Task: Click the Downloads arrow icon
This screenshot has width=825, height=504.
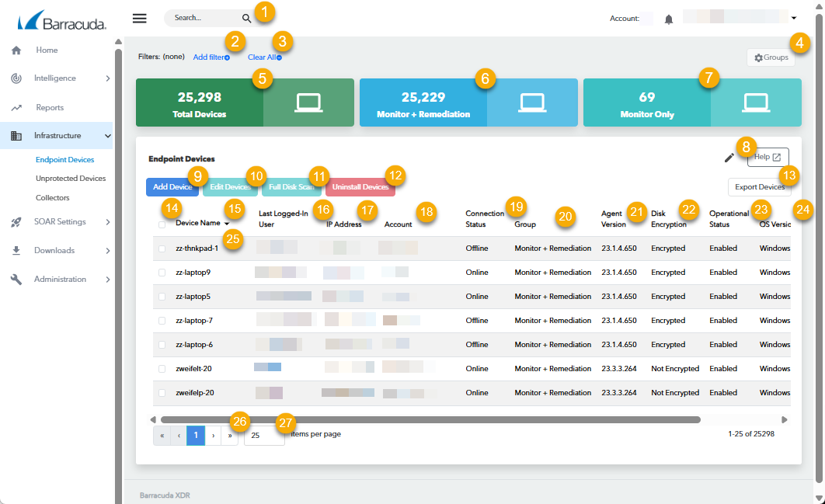Action: coord(16,250)
